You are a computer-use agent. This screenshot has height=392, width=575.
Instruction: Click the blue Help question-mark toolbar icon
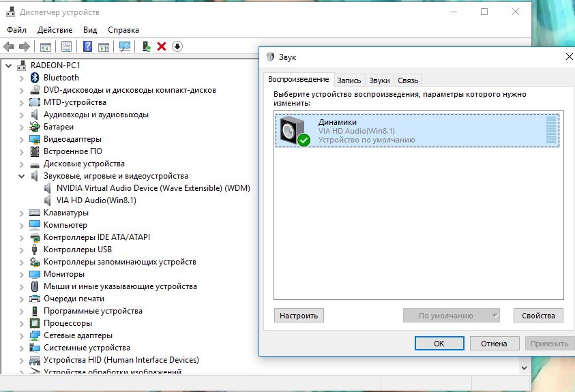[x=87, y=46]
